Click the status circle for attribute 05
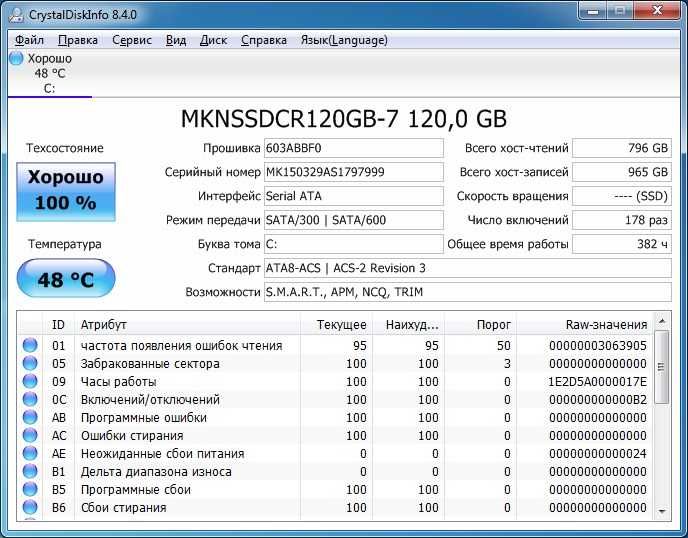688x538 pixels. [30, 363]
